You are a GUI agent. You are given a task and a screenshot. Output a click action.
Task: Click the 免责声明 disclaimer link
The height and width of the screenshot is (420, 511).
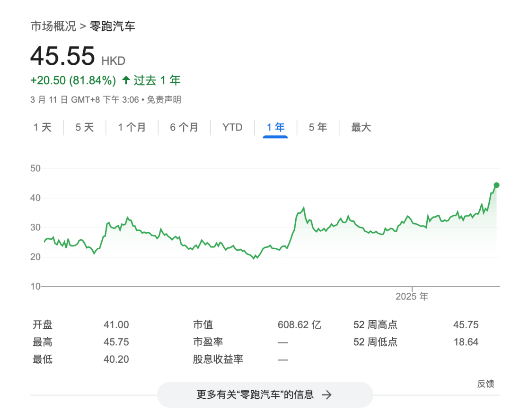pyautogui.click(x=164, y=100)
